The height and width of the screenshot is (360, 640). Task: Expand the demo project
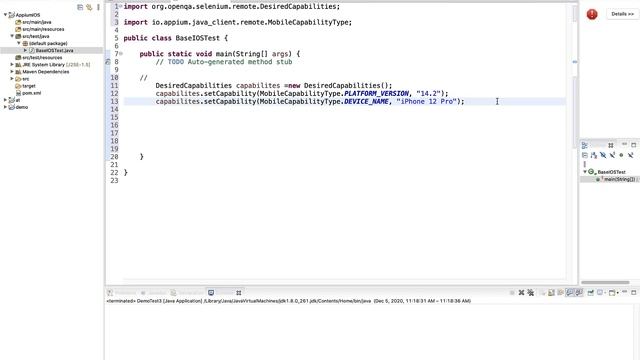point(6,107)
